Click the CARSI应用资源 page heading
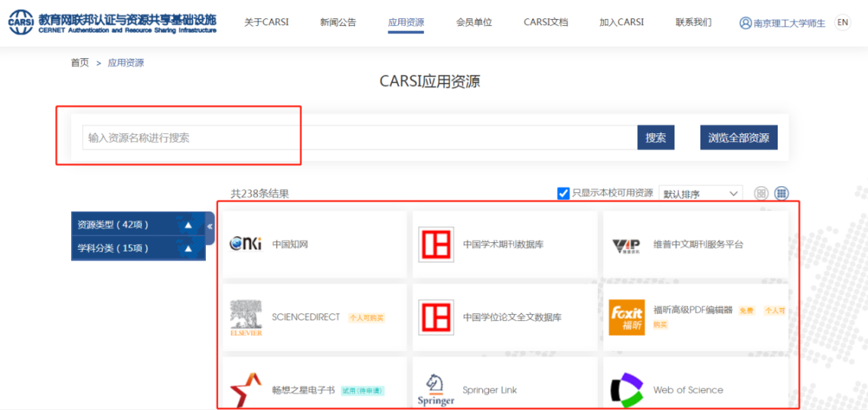 click(429, 81)
